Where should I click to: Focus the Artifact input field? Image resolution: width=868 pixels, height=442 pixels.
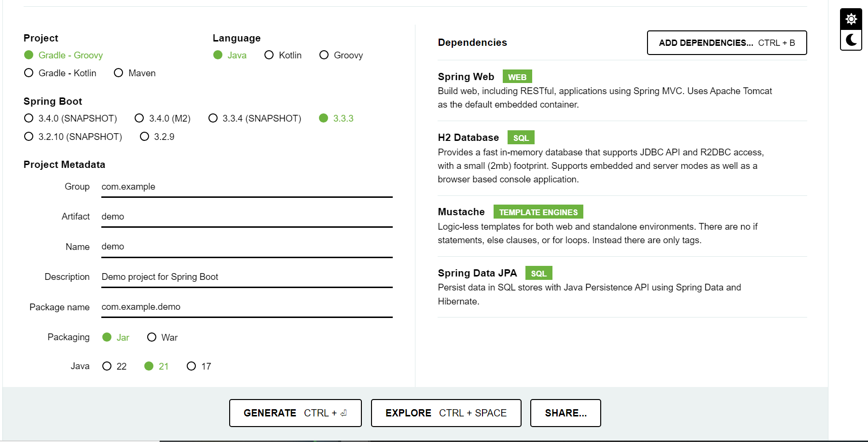tap(247, 217)
